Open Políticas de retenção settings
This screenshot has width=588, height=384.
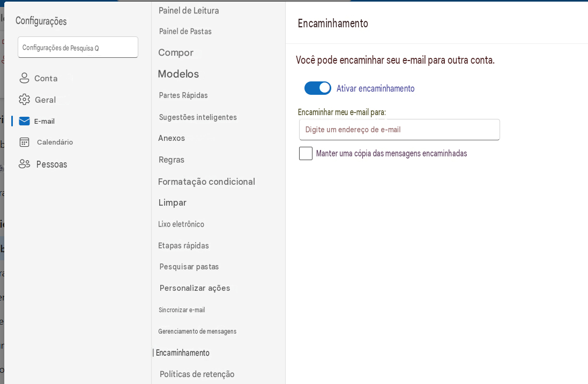coord(197,374)
